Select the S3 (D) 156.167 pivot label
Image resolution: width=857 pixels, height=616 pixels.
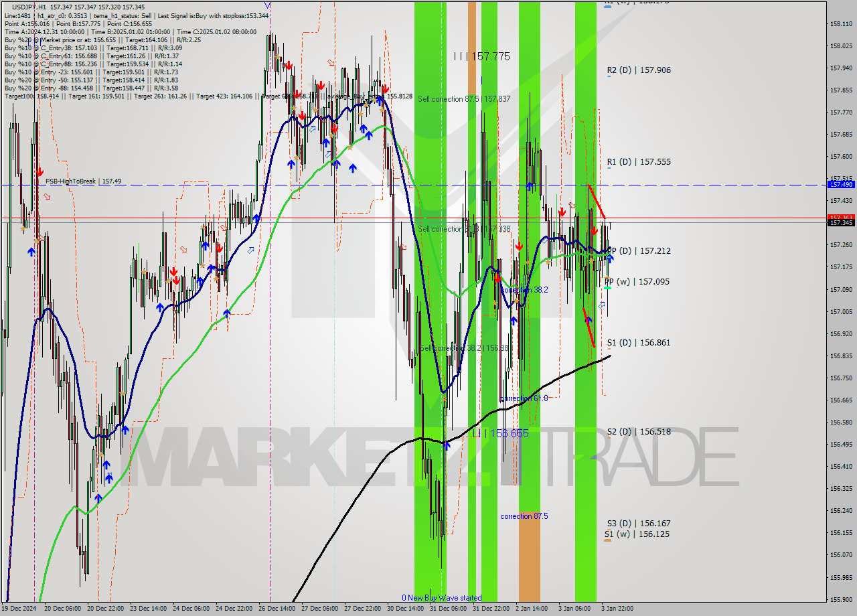coord(639,524)
